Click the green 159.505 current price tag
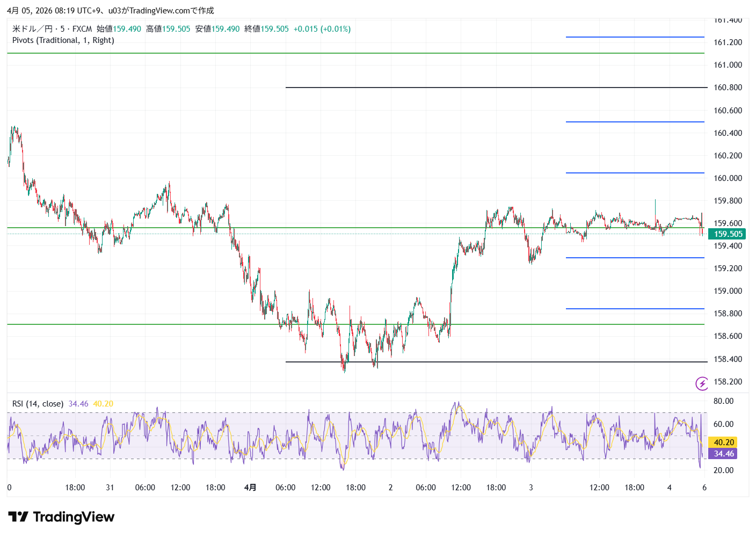The image size is (756, 537). tap(727, 234)
